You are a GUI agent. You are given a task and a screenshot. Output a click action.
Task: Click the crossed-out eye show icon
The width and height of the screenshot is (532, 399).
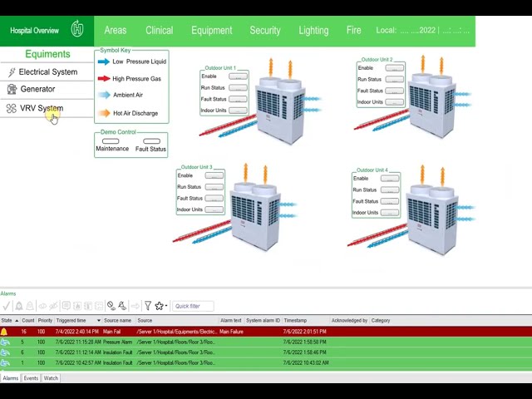[53, 306]
